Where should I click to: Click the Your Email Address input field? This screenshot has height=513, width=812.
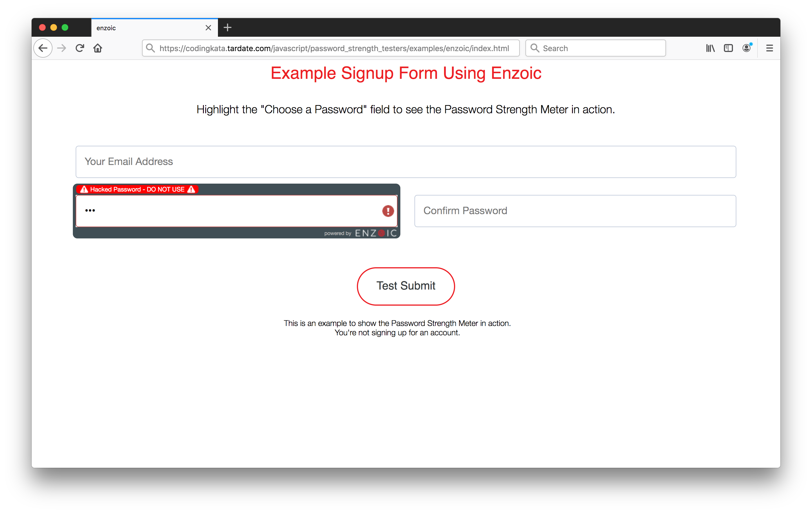click(406, 161)
